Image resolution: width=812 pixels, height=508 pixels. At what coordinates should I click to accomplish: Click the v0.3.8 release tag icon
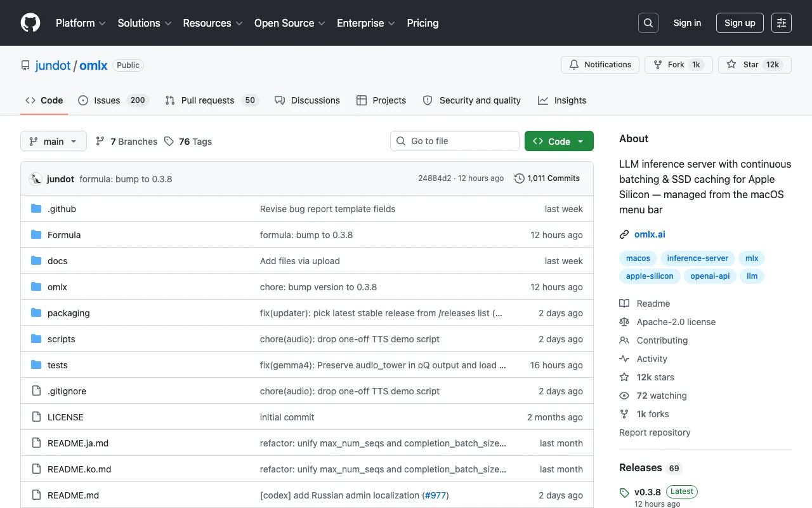(x=624, y=492)
